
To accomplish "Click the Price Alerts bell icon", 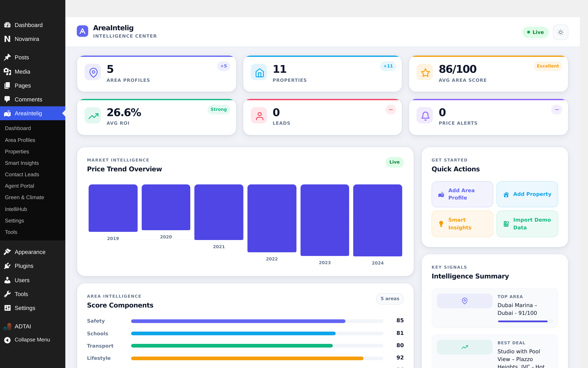I will [x=425, y=115].
